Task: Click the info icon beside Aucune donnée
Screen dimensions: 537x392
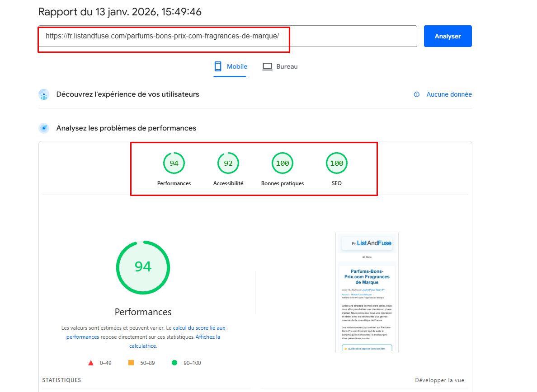Action: 416,94
